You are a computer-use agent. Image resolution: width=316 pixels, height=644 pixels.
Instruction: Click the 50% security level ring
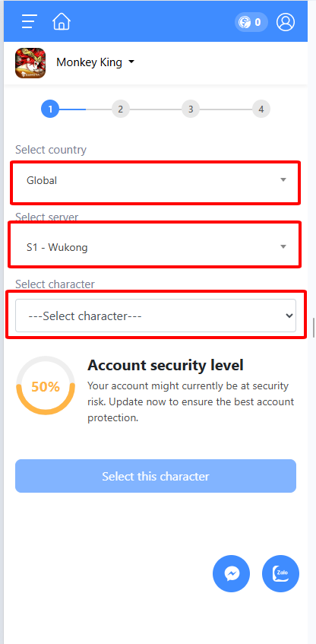(45, 386)
